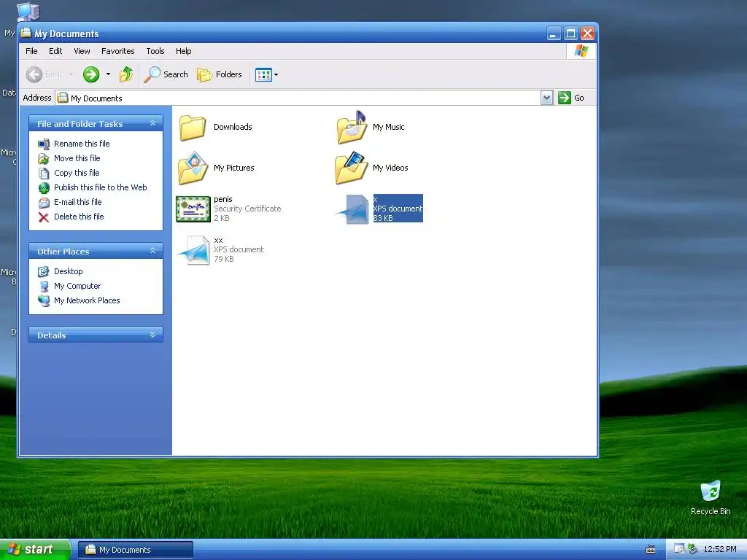Image resolution: width=747 pixels, height=560 pixels.
Task: Open the Recycle Bin desktop icon
Action: pyautogui.click(x=711, y=497)
